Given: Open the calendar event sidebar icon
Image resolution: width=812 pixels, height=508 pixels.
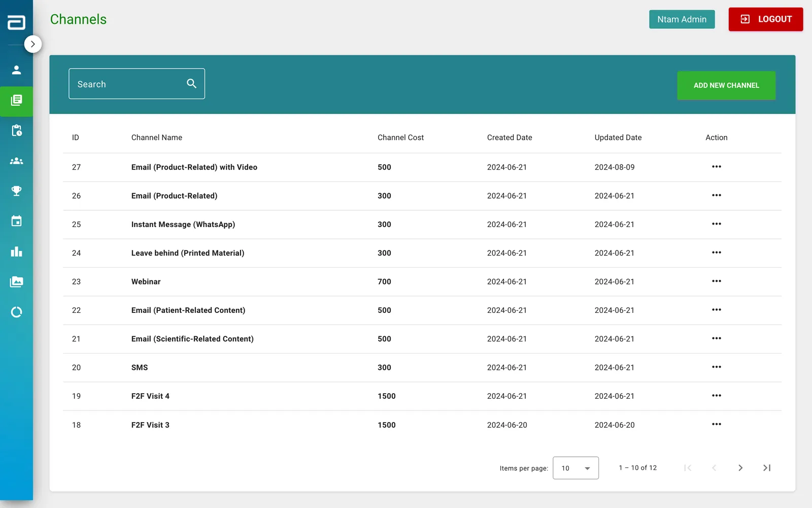Looking at the screenshot, I should pyautogui.click(x=16, y=221).
